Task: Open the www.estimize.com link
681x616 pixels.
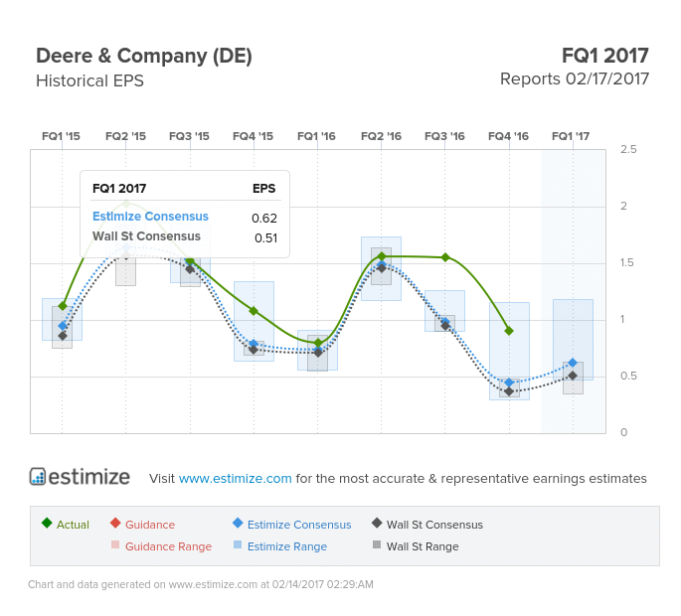Action: [x=235, y=478]
